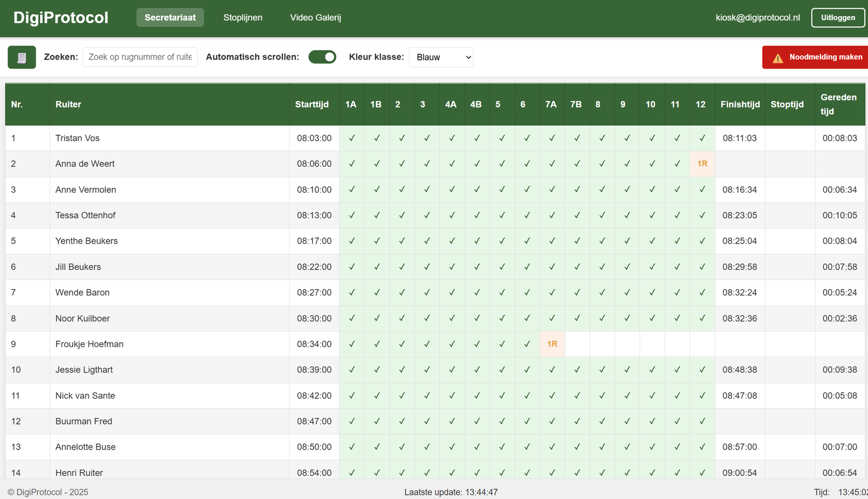
Task: Focus the Zoeken search input field
Action: pyautogui.click(x=140, y=57)
